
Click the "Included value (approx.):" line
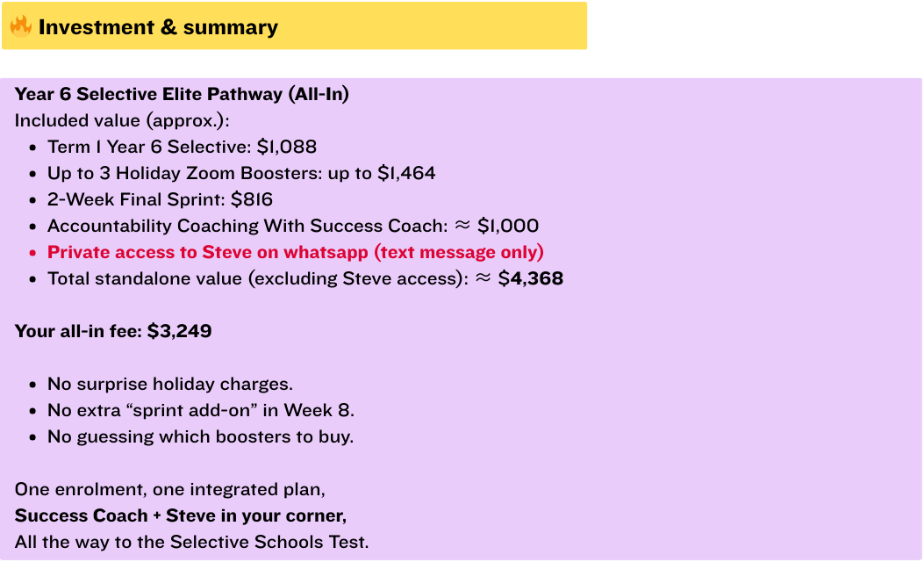coord(122,120)
